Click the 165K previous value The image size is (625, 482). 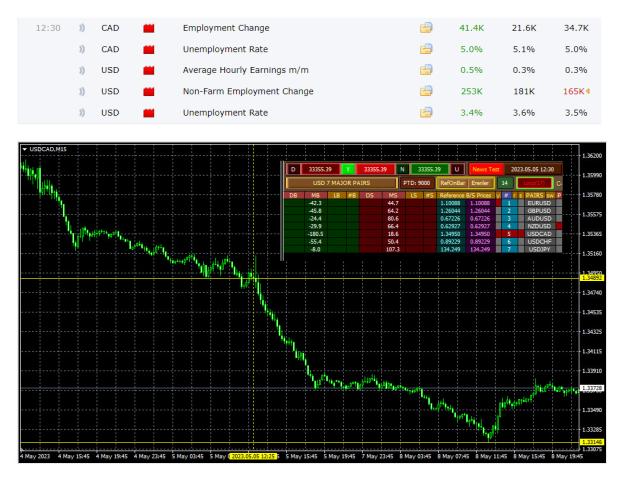(x=574, y=91)
